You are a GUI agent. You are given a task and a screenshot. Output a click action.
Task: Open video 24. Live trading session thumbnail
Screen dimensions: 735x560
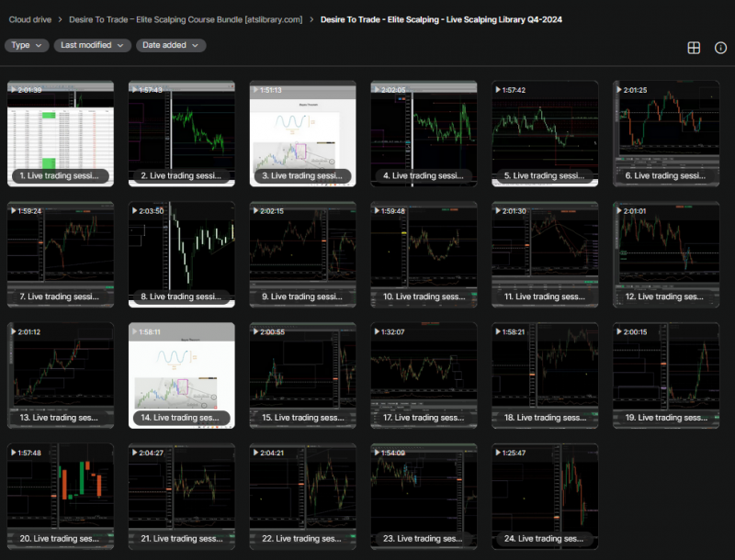coord(545,497)
